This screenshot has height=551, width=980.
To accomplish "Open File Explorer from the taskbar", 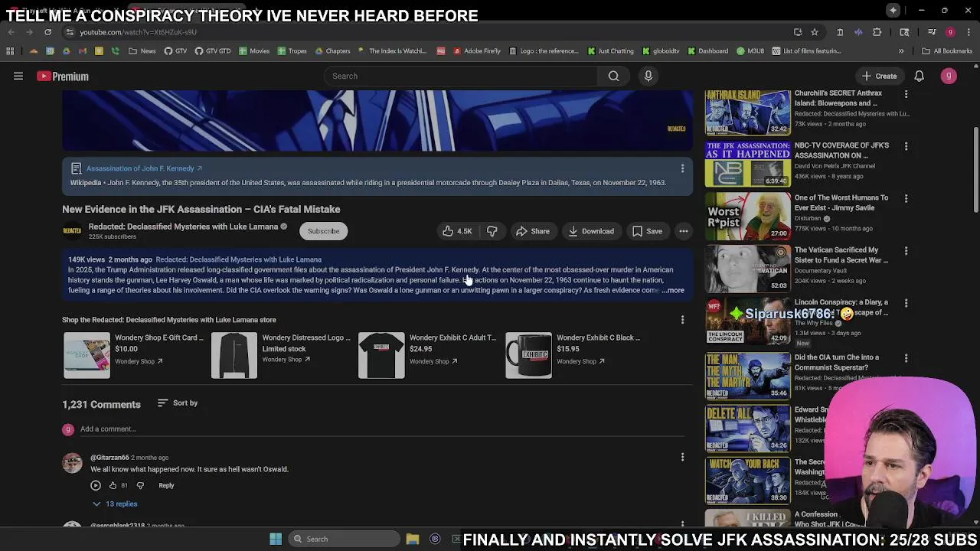I will point(413,539).
